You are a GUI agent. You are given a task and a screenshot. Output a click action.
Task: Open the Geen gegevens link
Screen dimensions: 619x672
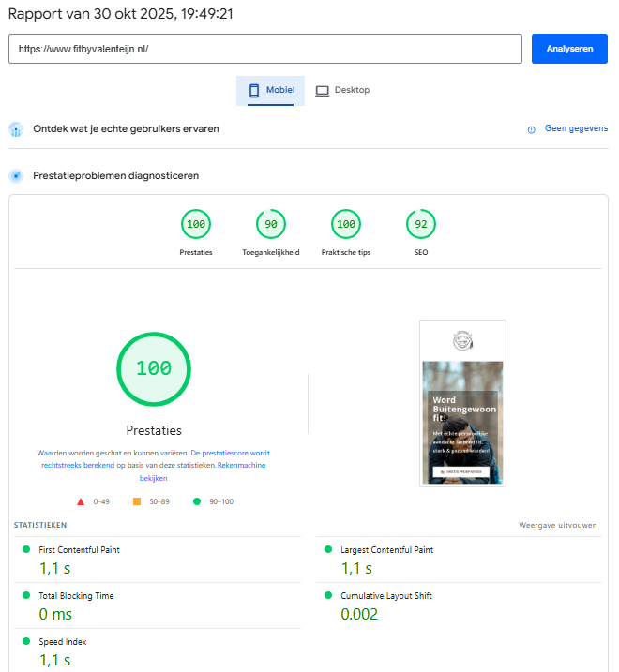click(576, 128)
